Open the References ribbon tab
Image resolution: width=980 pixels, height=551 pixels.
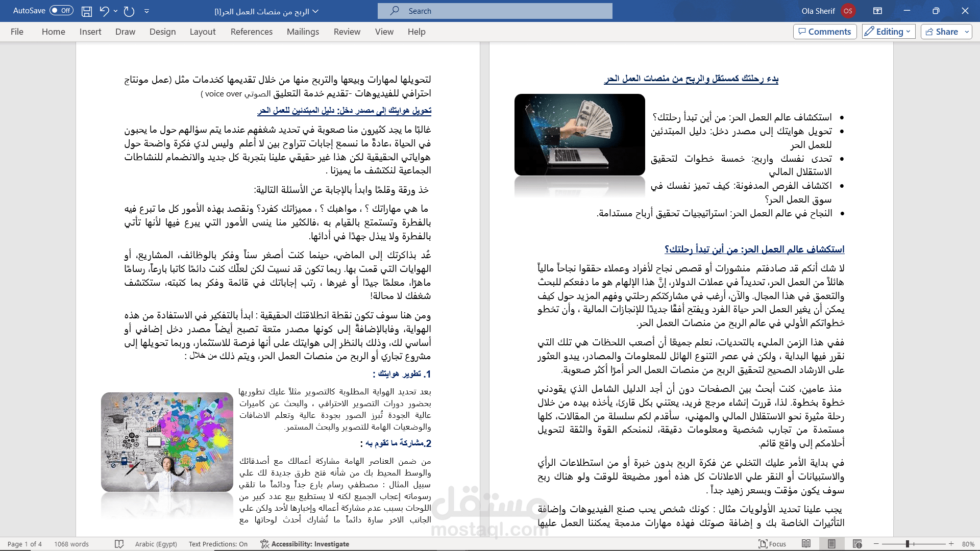(x=251, y=32)
